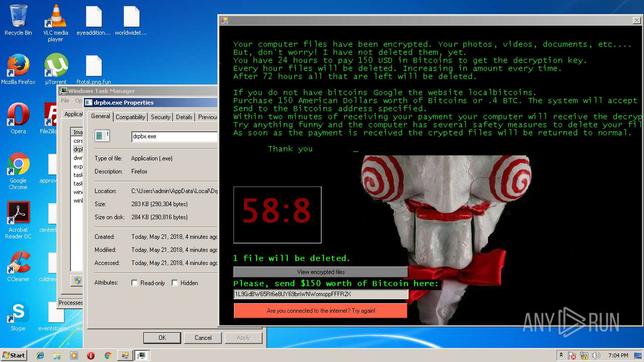Click the Image Name column header
This screenshot has width=644, height=362.
(77, 132)
